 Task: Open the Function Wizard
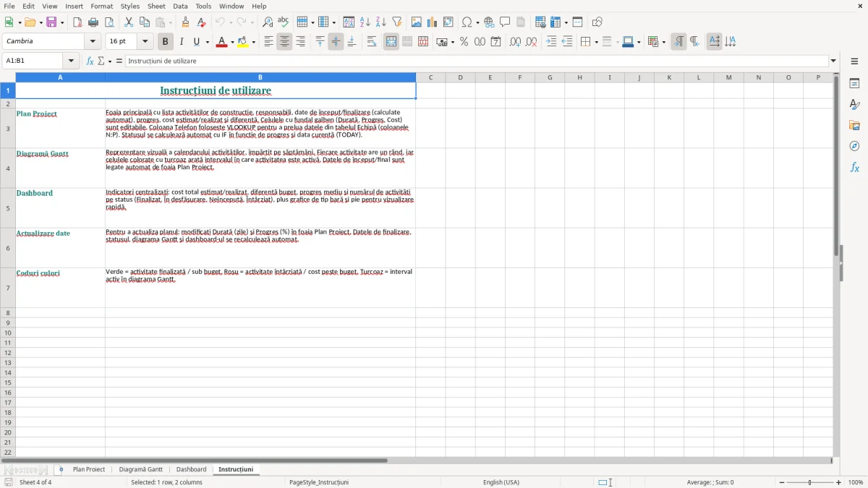pyautogui.click(x=90, y=61)
